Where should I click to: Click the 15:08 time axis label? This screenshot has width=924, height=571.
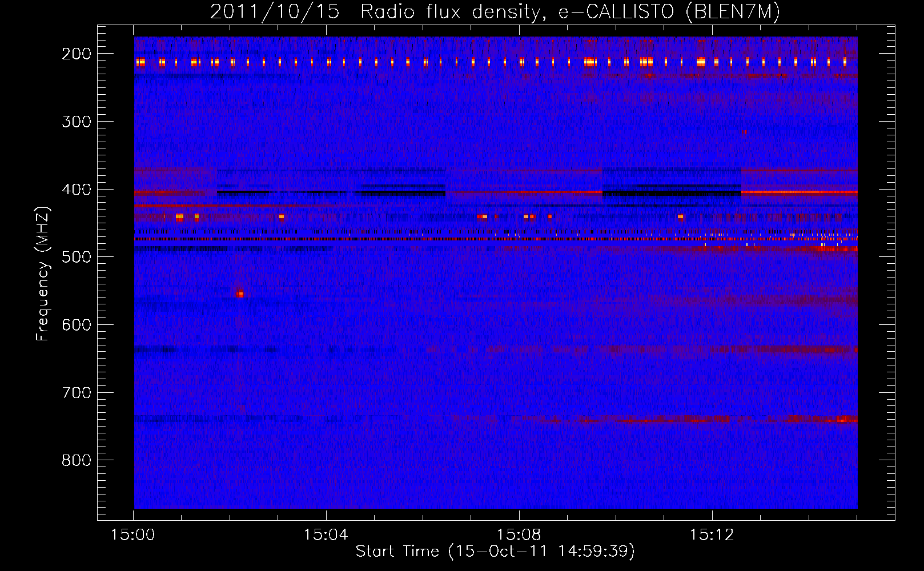coord(519,535)
